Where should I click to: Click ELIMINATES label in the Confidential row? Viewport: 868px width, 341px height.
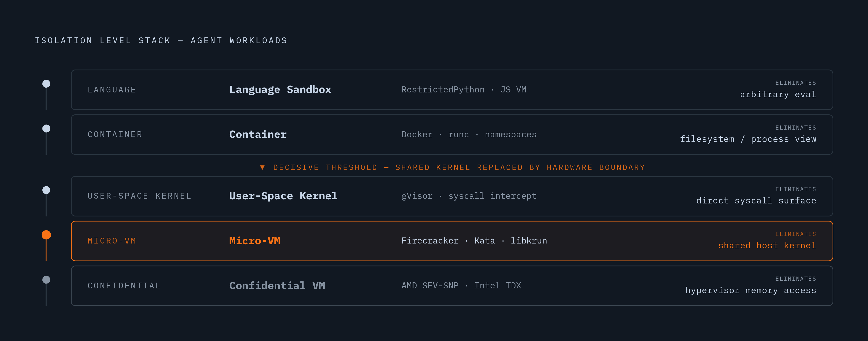796,279
